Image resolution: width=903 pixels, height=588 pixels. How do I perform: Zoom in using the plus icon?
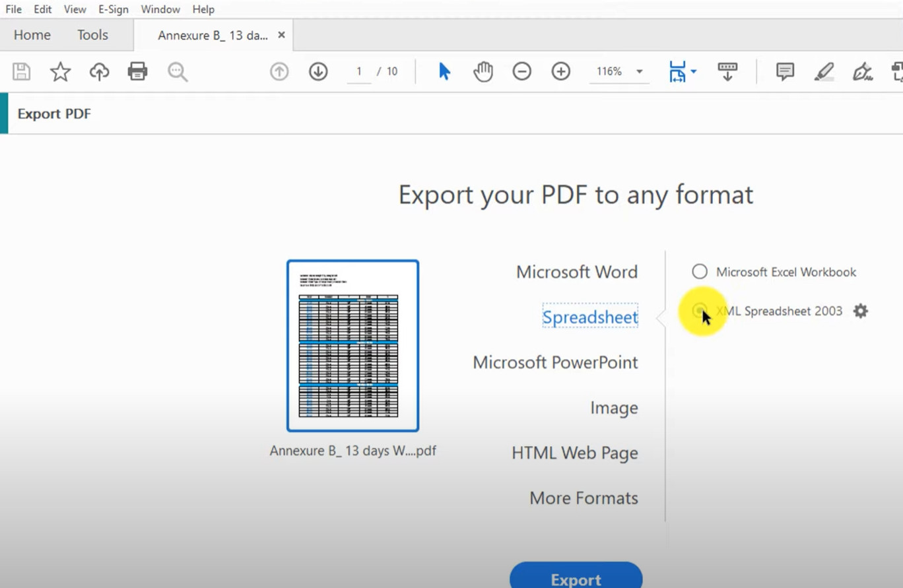(560, 71)
